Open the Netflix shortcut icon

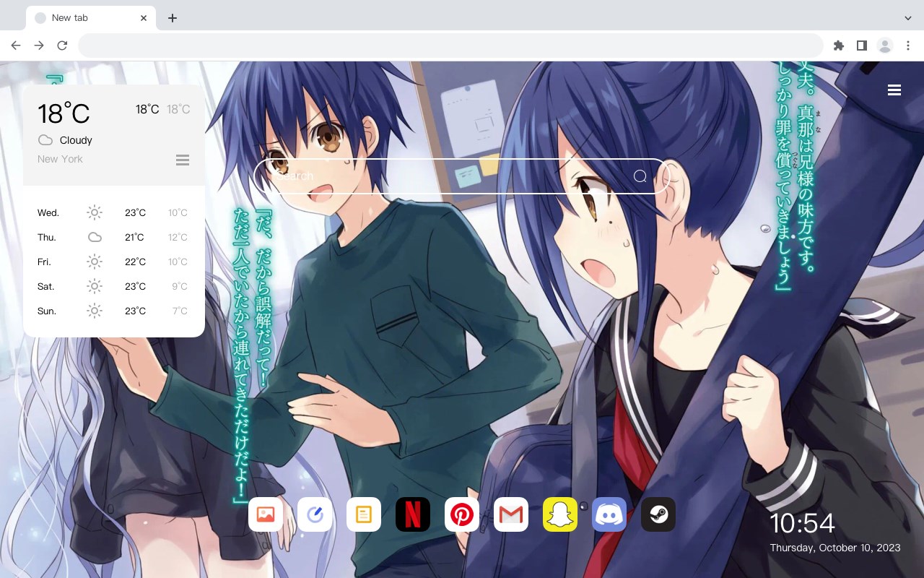(413, 514)
